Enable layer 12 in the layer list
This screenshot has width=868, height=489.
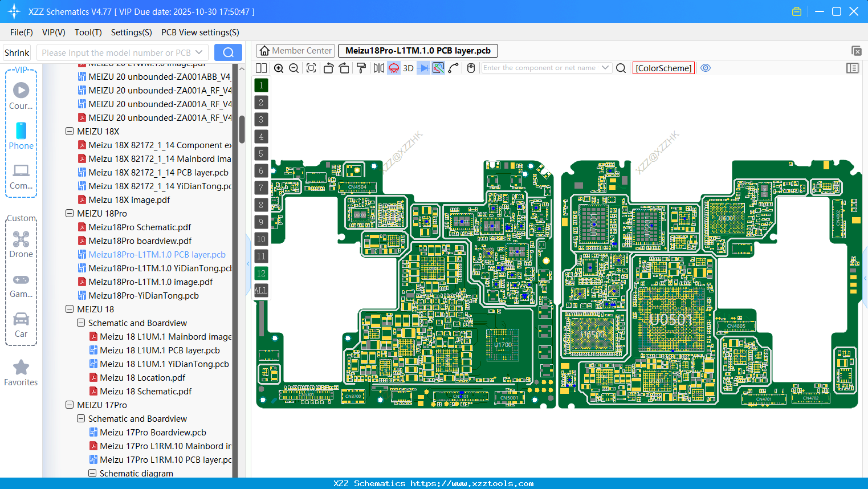260,274
